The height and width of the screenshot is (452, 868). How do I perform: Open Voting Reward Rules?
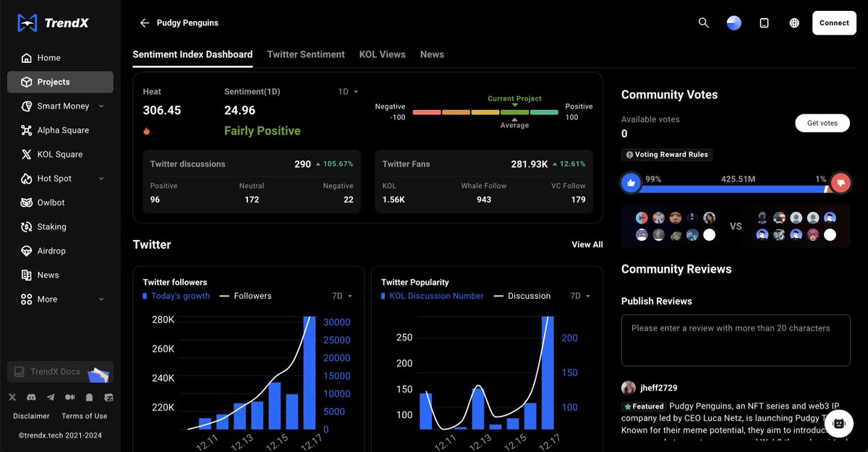(667, 155)
